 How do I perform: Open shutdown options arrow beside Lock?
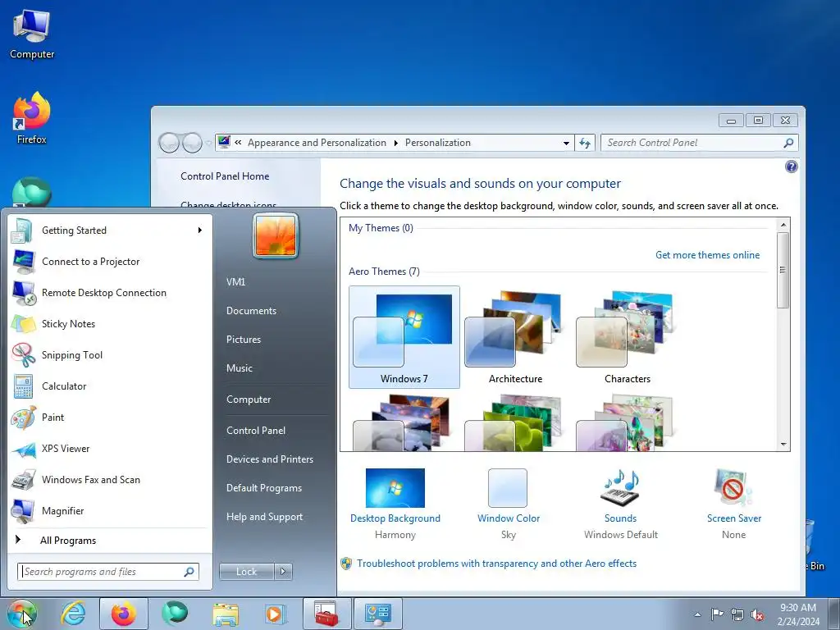[x=283, y=572]
